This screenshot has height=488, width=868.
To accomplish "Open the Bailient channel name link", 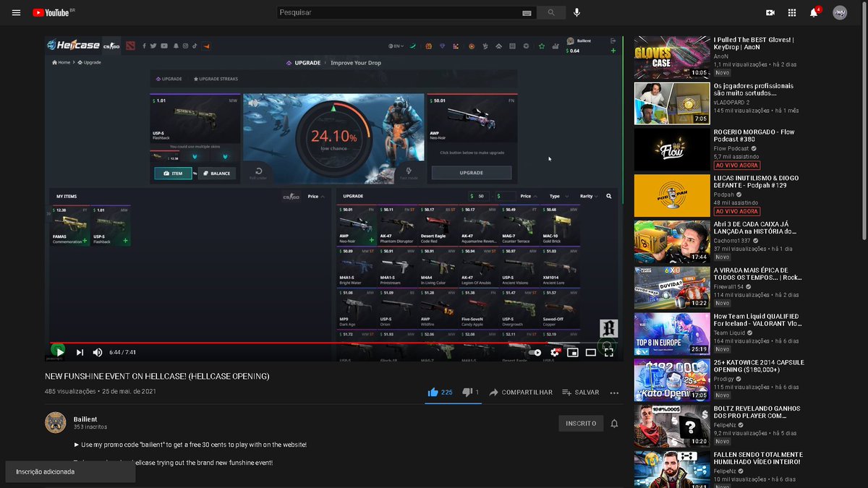I will coord(85,419).
